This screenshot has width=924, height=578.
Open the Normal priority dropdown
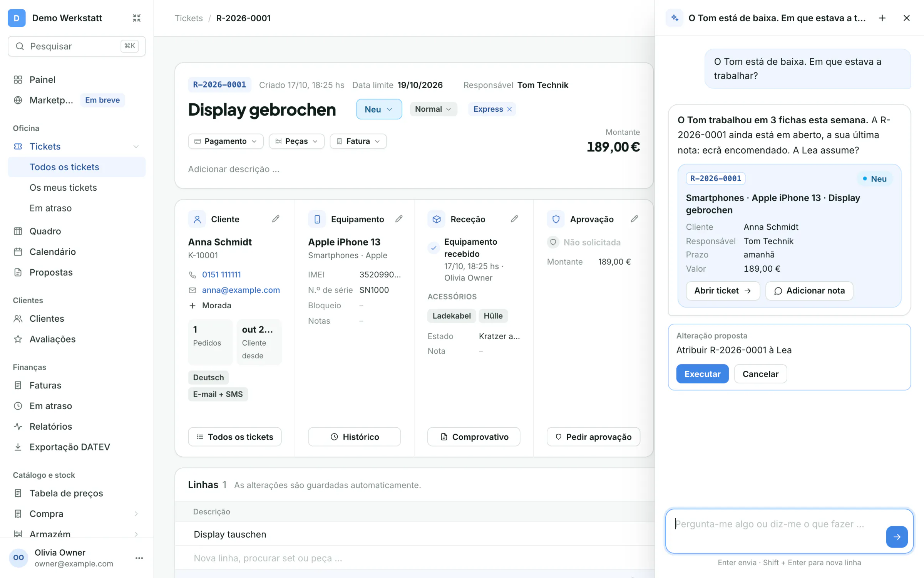433,109
